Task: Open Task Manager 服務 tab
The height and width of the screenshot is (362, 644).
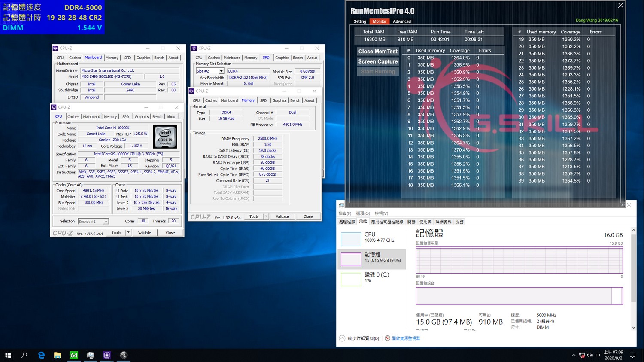Action: click(459, 222)
